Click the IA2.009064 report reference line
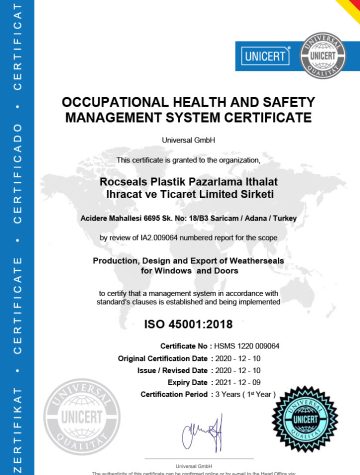The height and width of the screenshot is (475, 360). click(188, 238)
